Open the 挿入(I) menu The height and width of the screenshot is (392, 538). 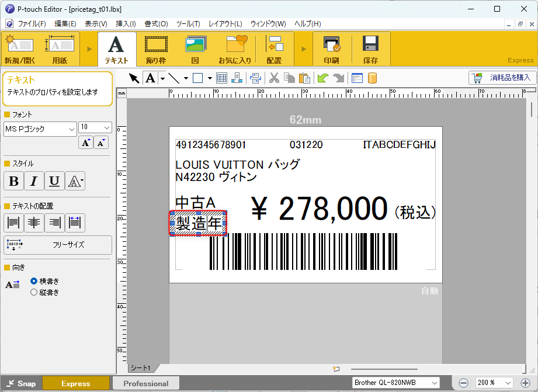[126, 24]
